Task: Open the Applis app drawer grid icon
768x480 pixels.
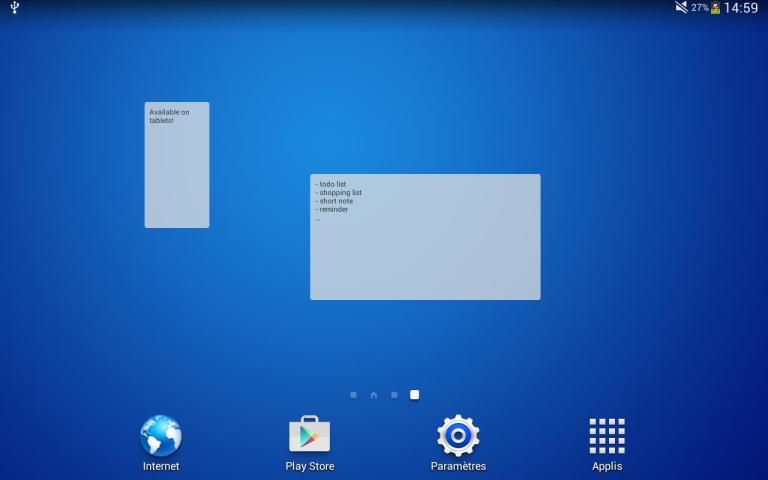Action: point(607,436)
